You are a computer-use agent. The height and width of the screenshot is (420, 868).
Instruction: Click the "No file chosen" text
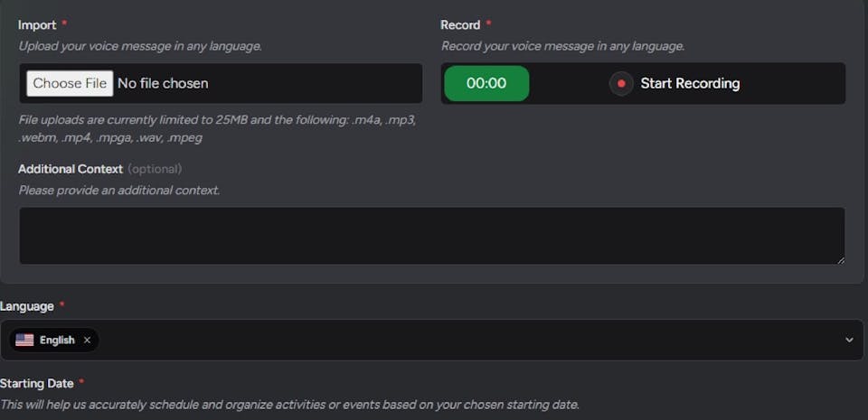tap(163, 83)
